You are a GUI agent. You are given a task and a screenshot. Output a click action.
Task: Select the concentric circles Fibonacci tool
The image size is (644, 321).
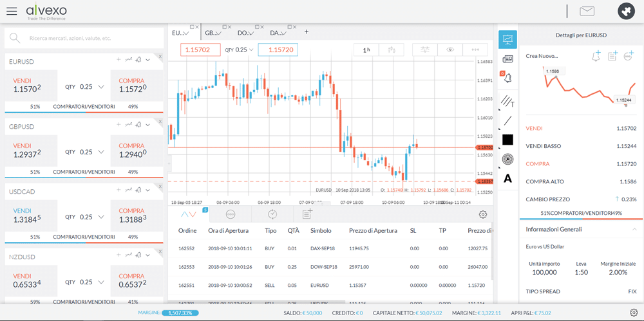[x=507, y=159]
